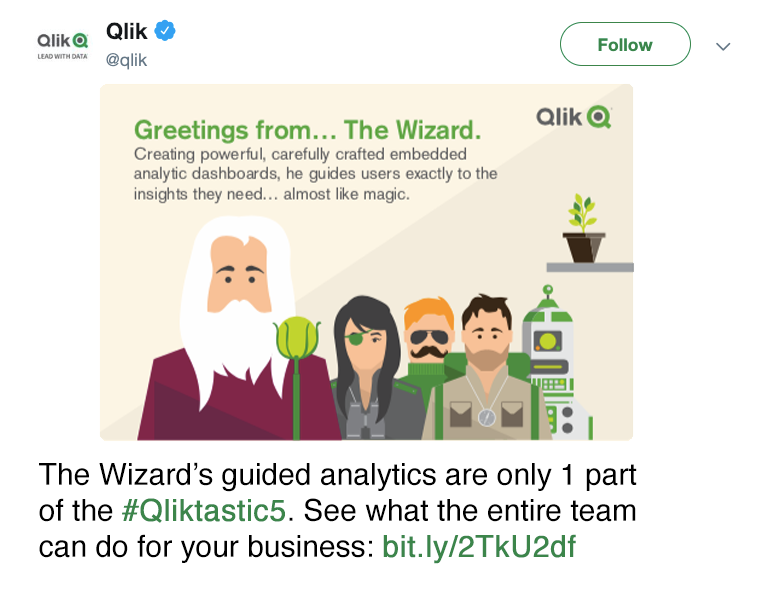The height and width of the screenshot is (590, 758).
Task: Click the image description paragraph about dashboards
Action: [315, 174]
